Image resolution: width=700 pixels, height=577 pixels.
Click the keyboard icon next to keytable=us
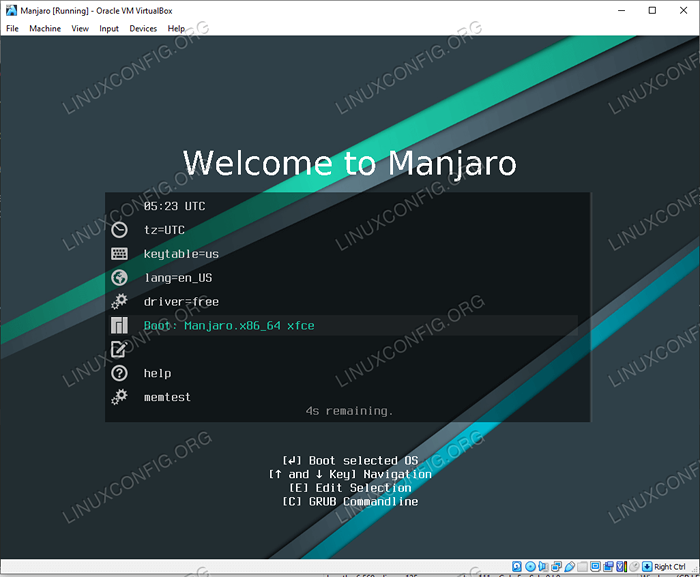click(x=119, y=254)
